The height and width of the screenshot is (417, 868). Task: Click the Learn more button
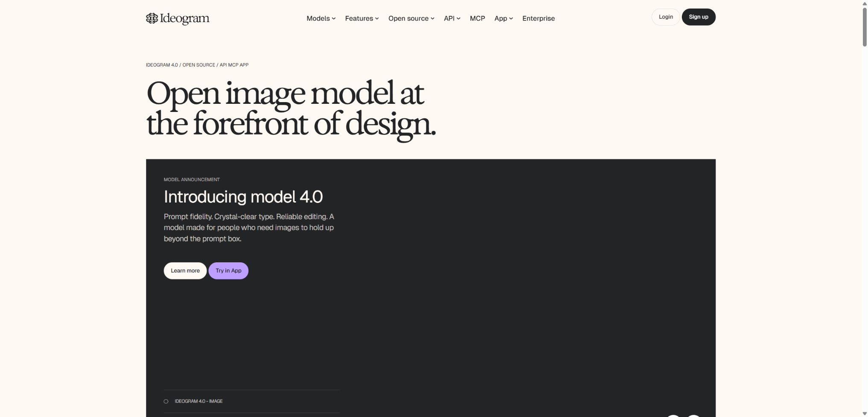(185, 271)
